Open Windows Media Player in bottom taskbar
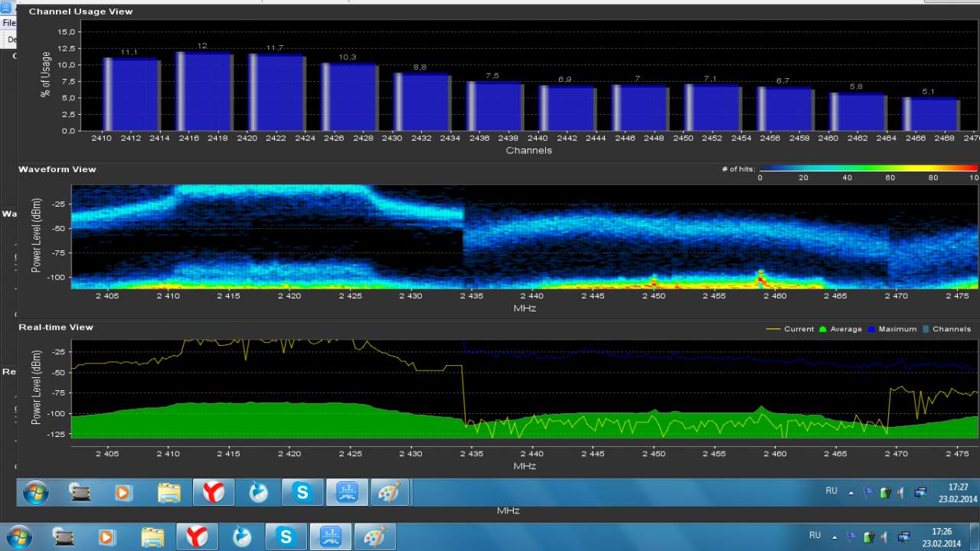The width and height of the screenshot is (980, 551). [107, 536]
